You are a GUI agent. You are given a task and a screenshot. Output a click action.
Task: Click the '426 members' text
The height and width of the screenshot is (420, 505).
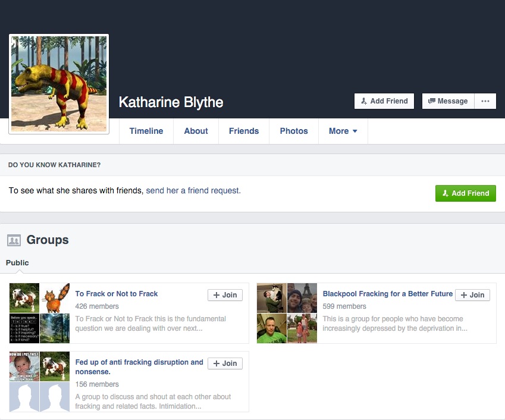click(x=97, y=306)
